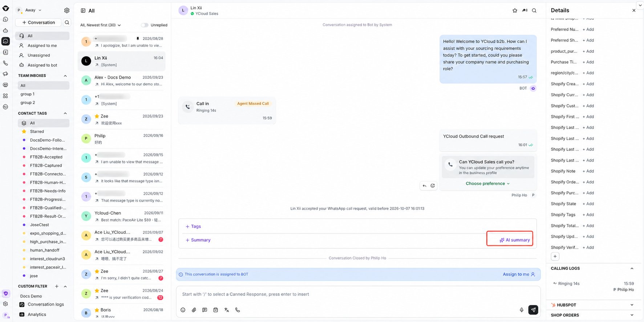Add value for Shopify Note field
The width and height of the screenshot is (644, 322).
pyautogui.click(x=588, y=171)
